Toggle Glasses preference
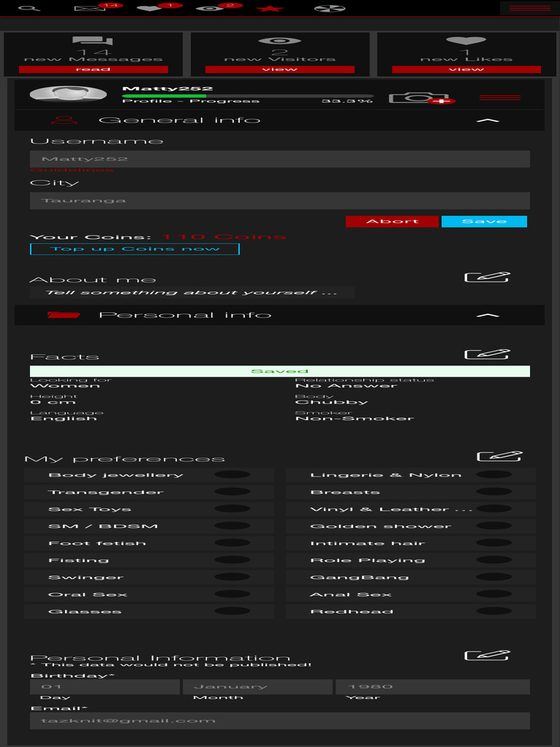This screenshot has height=747, width=560. coord(232,611)
